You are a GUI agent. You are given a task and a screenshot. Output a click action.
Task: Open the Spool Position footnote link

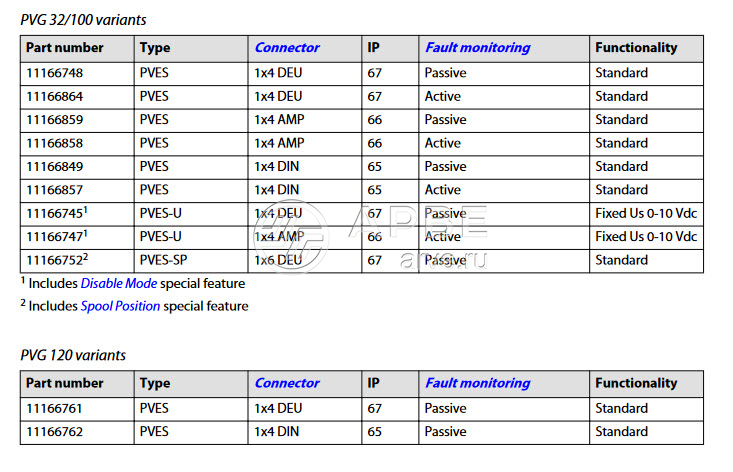(120, 306)
